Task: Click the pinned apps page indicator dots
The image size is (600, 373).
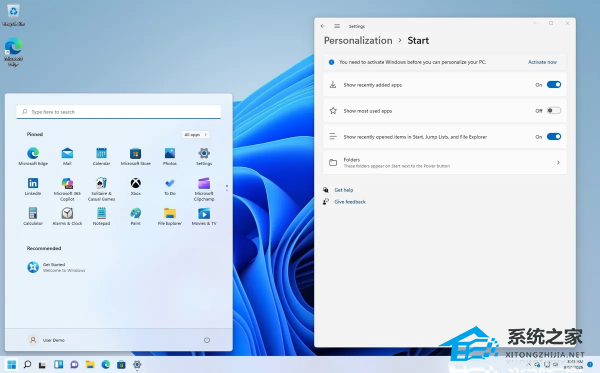Action: tap(227, 188)
